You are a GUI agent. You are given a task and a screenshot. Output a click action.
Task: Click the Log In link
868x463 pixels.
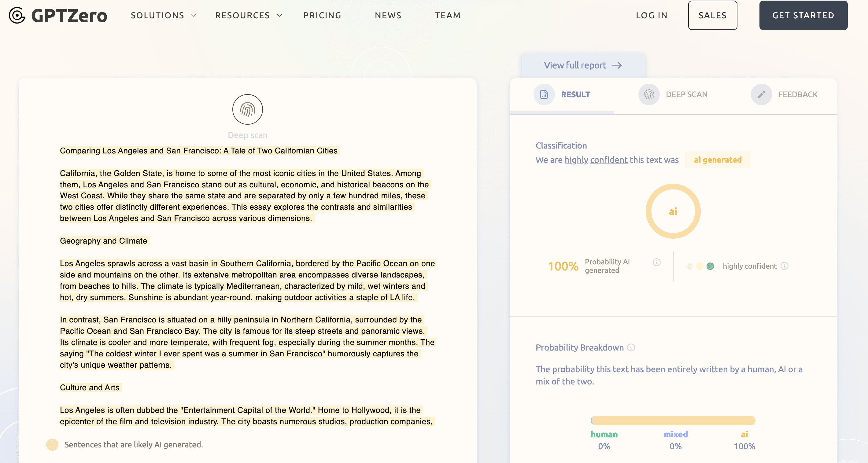[x=651, y=16]
